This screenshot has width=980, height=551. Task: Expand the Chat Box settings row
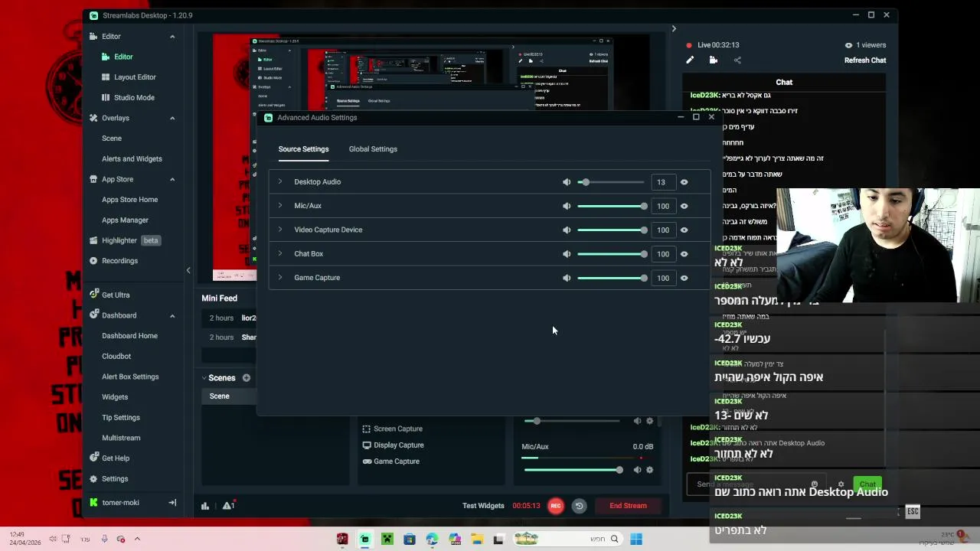click(x=280, y=253)
